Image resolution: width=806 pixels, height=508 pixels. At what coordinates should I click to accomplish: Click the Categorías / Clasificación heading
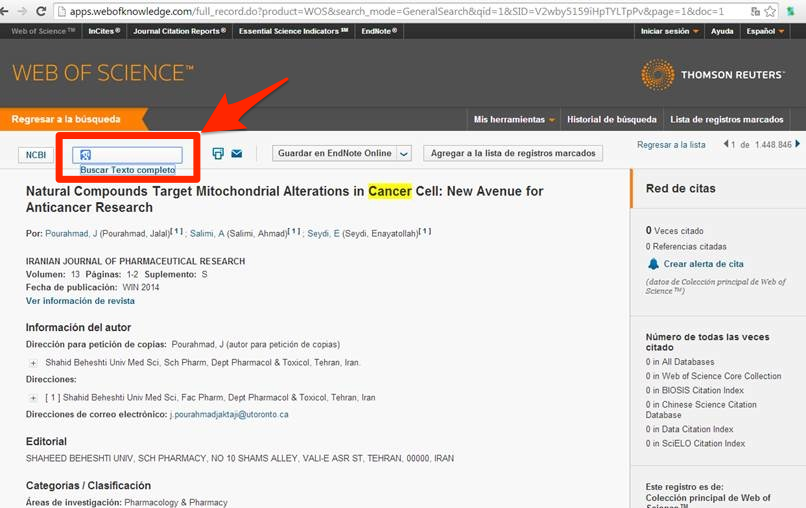click(88, 486)
